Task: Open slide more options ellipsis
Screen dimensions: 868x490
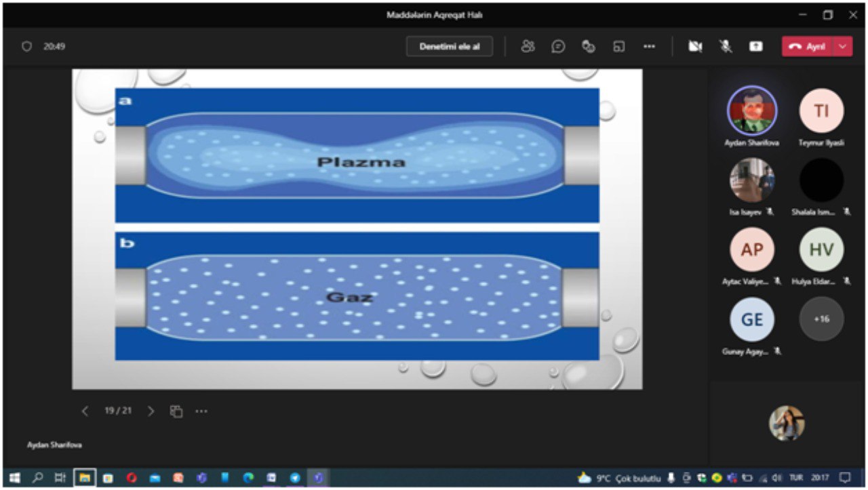Action: tap(201, 411)
